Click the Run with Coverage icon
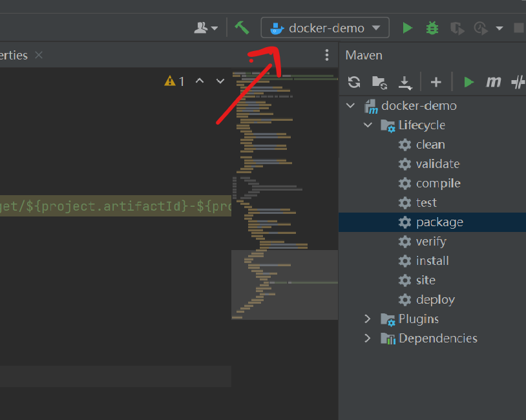Image resolution: width=526 pixels, height=420 pixels. 457,28
